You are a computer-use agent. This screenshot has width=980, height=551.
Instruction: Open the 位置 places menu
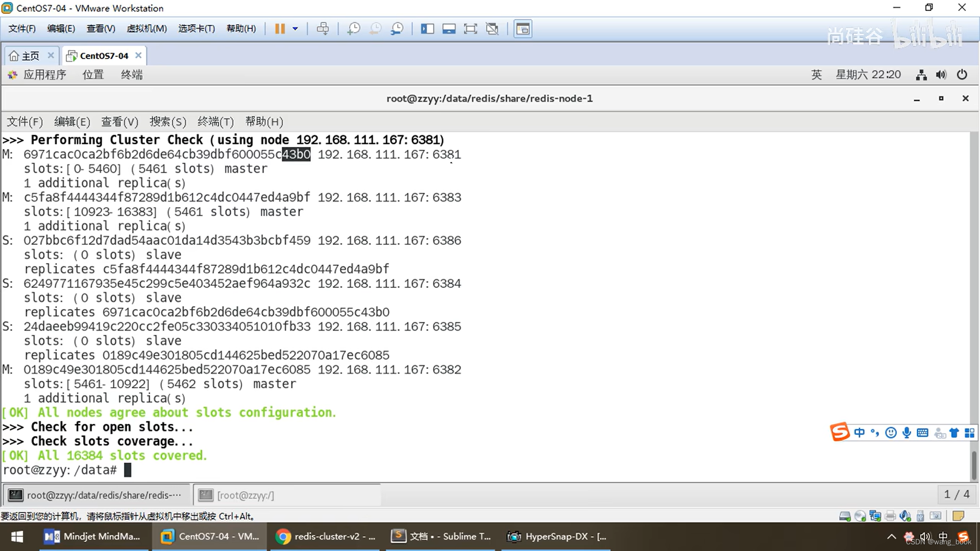[x=93, y=74]
